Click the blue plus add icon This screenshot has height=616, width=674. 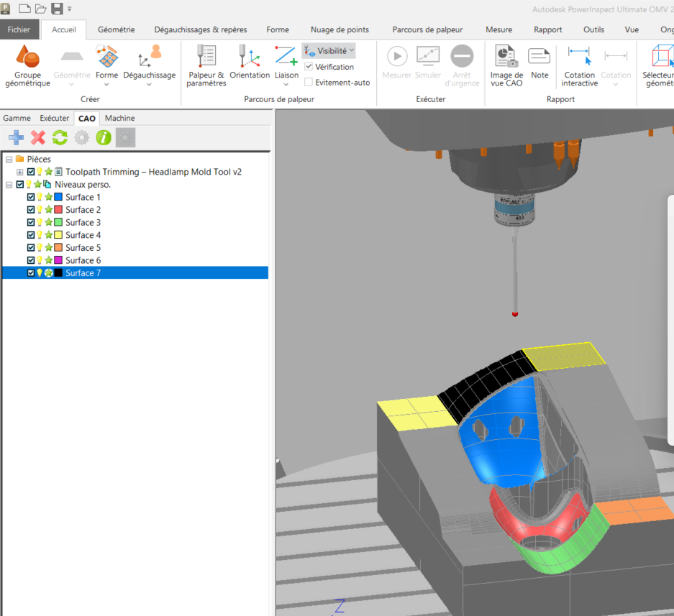pos(16,138)
